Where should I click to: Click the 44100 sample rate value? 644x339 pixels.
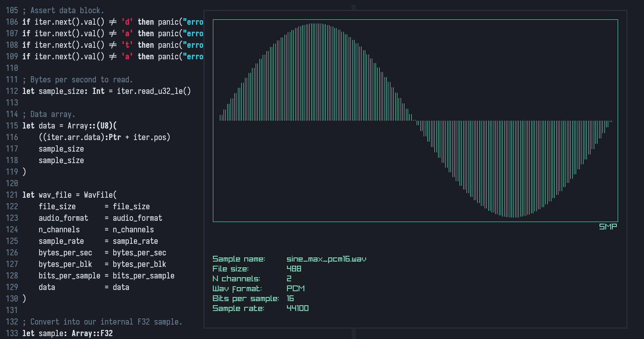[x=297, y=309]
